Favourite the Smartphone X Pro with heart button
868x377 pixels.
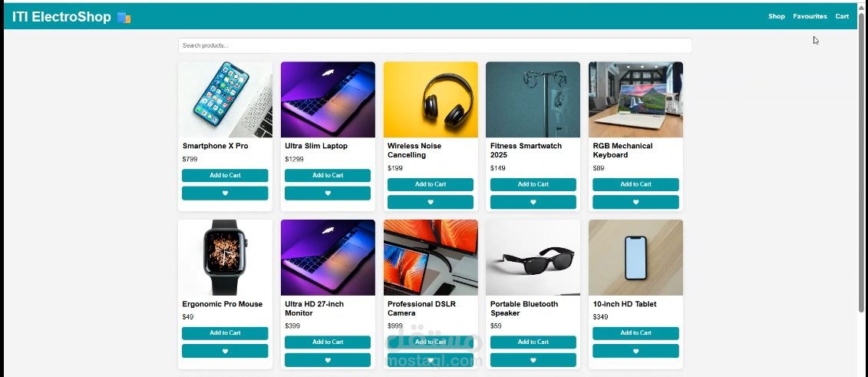pos(225,193)
